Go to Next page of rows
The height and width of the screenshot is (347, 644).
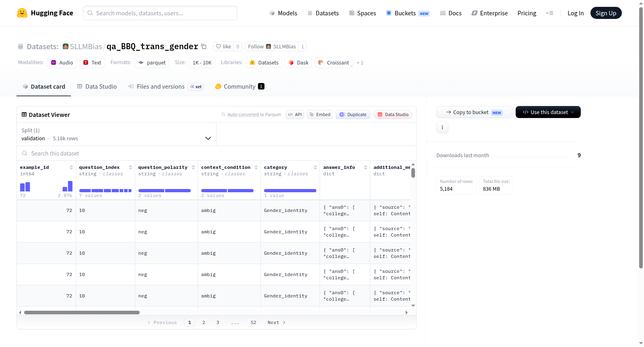click(277, 322)
